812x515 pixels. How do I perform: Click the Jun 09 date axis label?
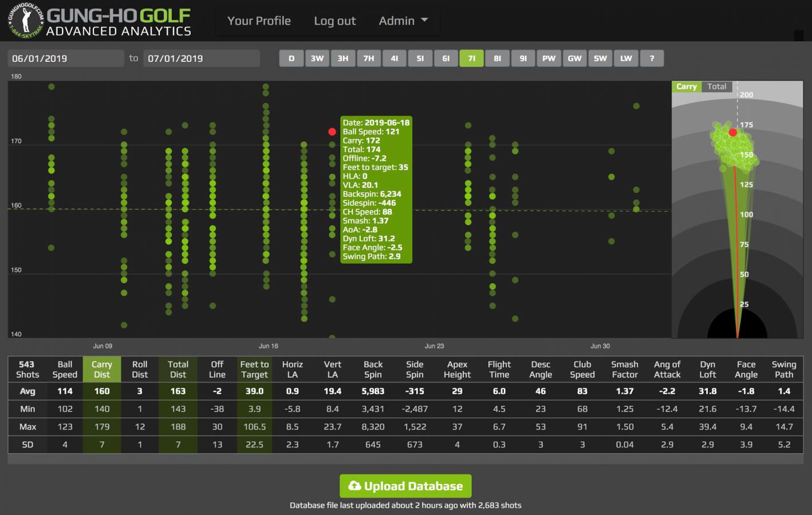(103, 346)
